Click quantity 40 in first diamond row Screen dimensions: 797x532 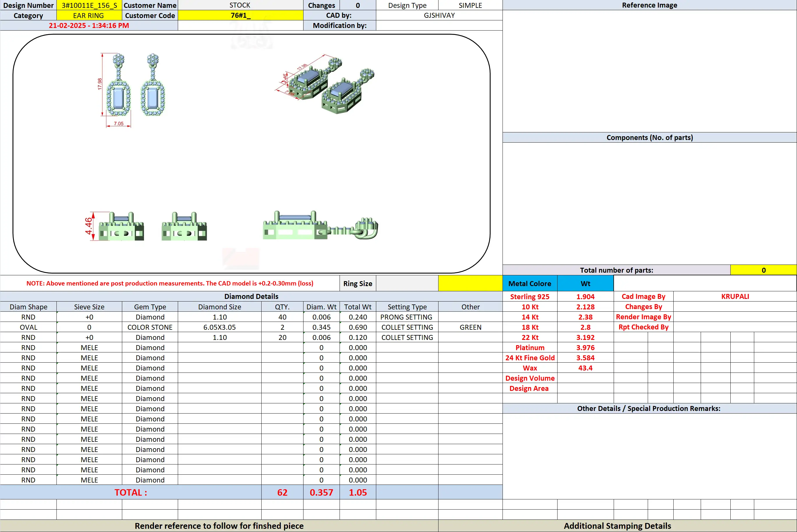click(x=282, y=317)
